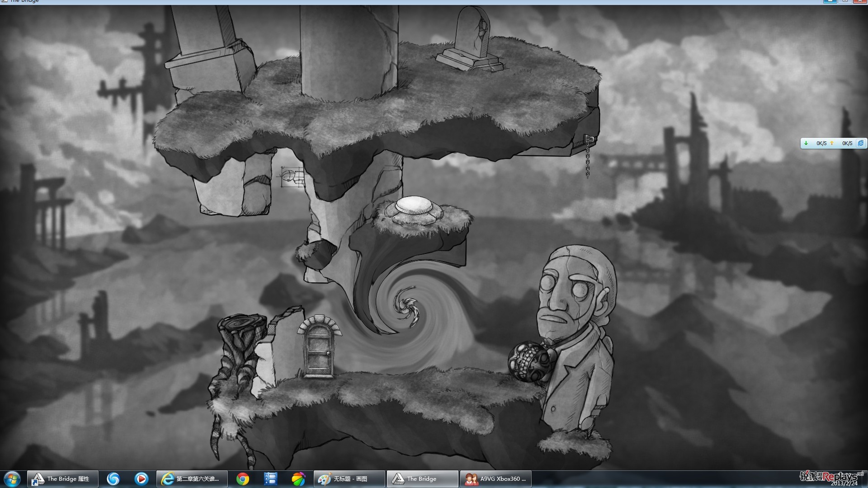Click the small sketch diagram under the platform
Image resolution: width=868 pixels, height=488 pixels.
point(292,177)
